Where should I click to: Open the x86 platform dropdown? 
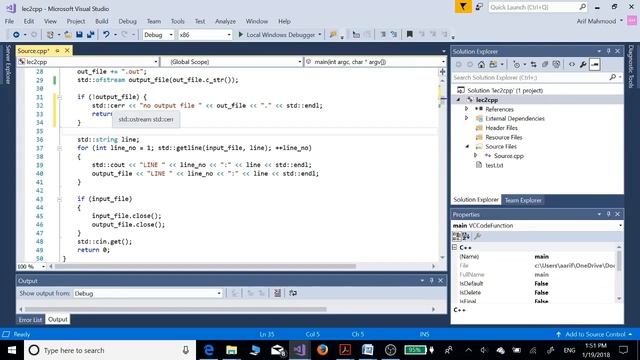[205, 35]
